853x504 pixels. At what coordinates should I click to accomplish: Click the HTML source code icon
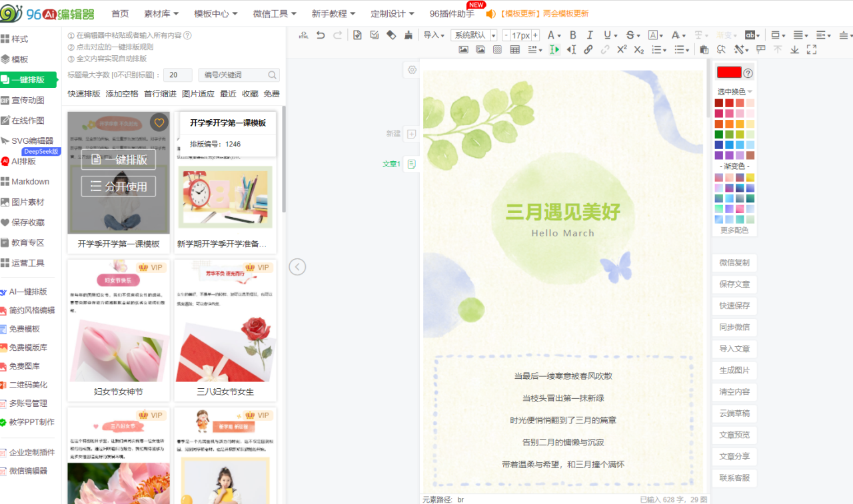pos(304,35)
